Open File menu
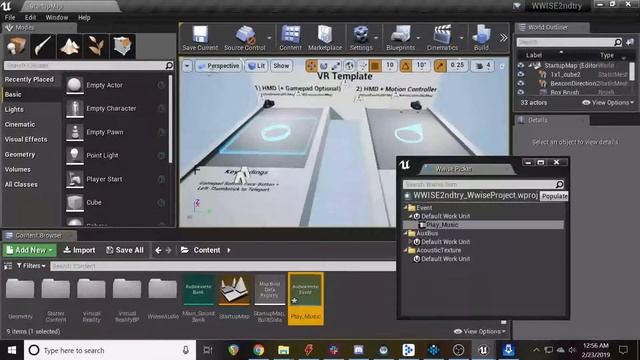The height and width of the screenshot is (360, 640). click(x=10, y=18)
